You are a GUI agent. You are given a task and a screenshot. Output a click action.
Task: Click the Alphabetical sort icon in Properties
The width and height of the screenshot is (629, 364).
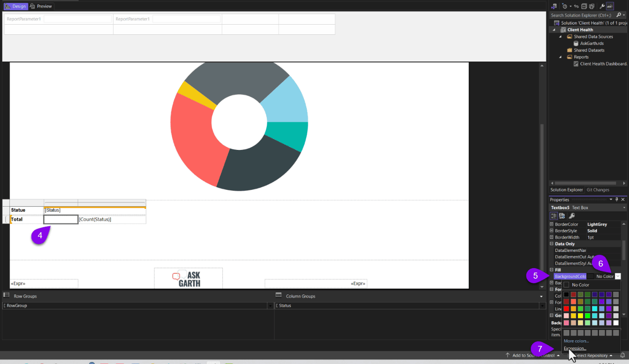[562, 216]
